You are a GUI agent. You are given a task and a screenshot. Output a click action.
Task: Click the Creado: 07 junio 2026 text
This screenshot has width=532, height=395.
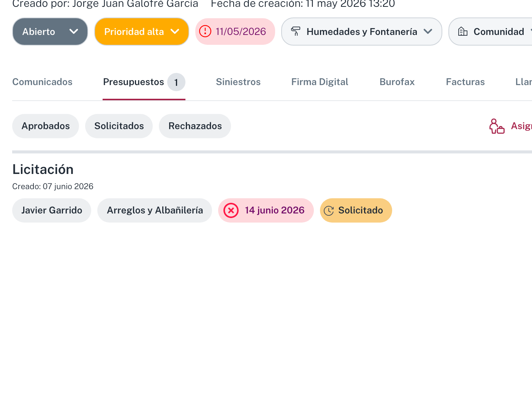(53, 186)
